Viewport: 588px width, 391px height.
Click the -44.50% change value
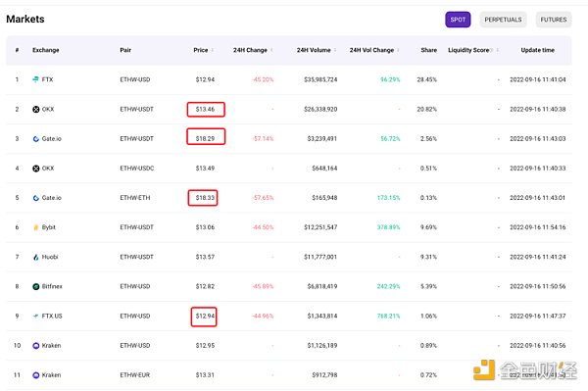(263, 227)
